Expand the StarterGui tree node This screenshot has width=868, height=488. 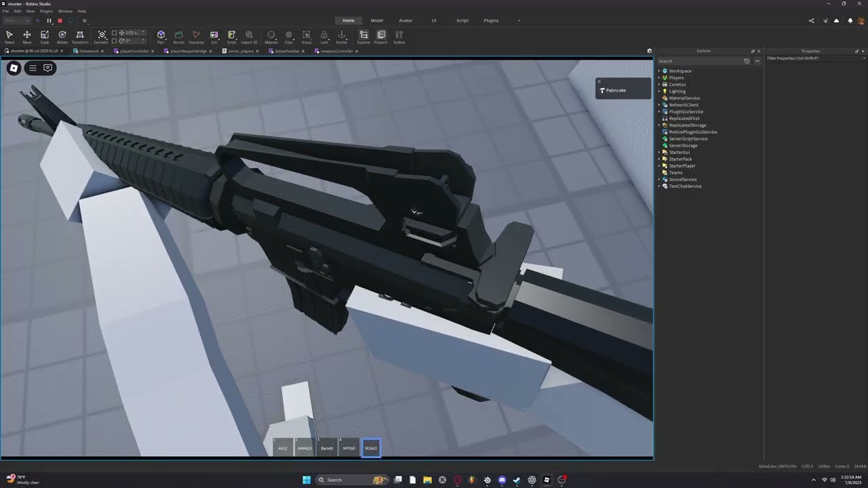click(659, 152)
